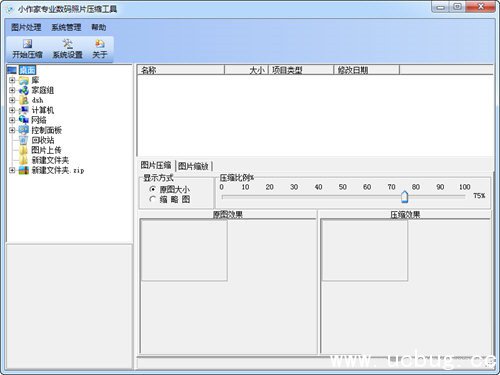Click the 开始压缩 toolbar icon

click(x=27, y=49)
